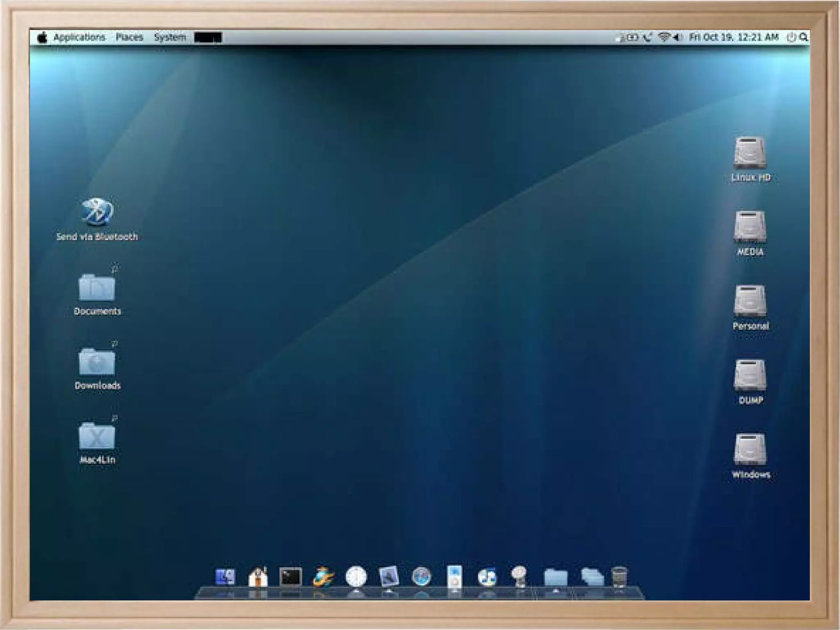The width and height of the screenshot is (840, 630).
Task: Open the Trash in the dock
Action: (619, 577)
